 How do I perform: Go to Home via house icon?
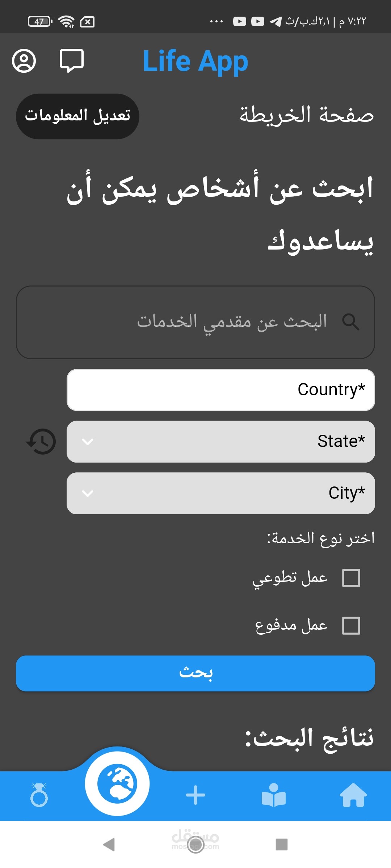coord(353,795)
